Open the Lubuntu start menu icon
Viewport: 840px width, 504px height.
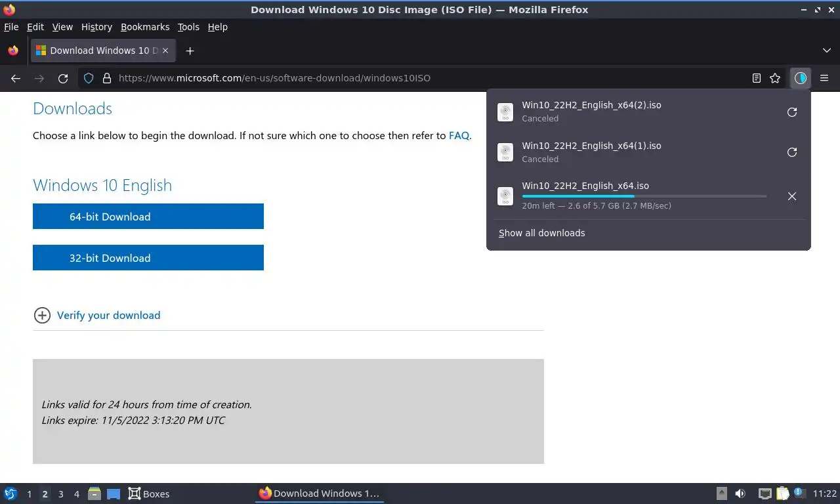pos(10,493)
